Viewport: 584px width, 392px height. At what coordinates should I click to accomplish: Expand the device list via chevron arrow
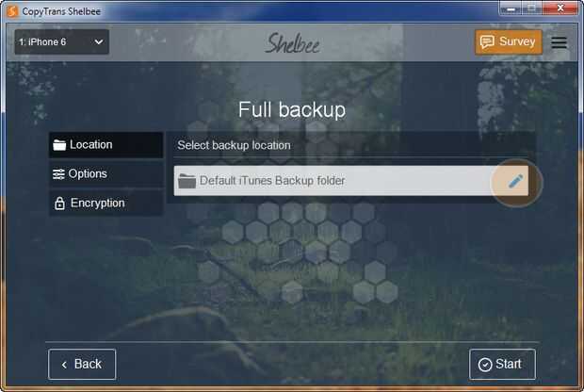[x=99, y=42]
